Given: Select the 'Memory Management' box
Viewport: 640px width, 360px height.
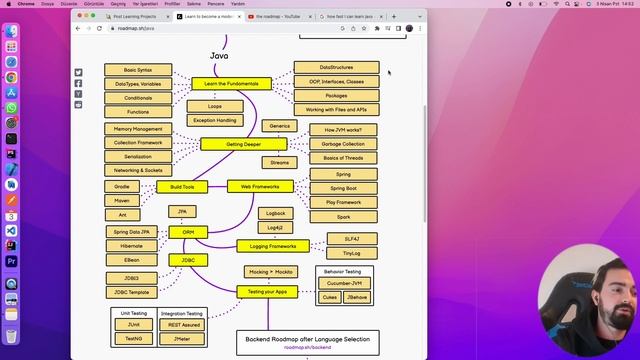Looking at the screenshot, I should point(138,129).
